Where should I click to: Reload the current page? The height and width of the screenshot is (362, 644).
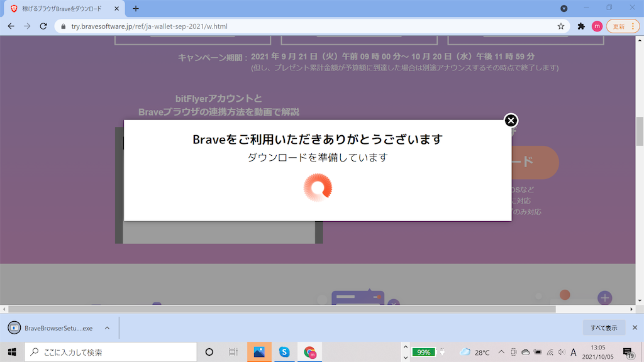coord(43,26)
